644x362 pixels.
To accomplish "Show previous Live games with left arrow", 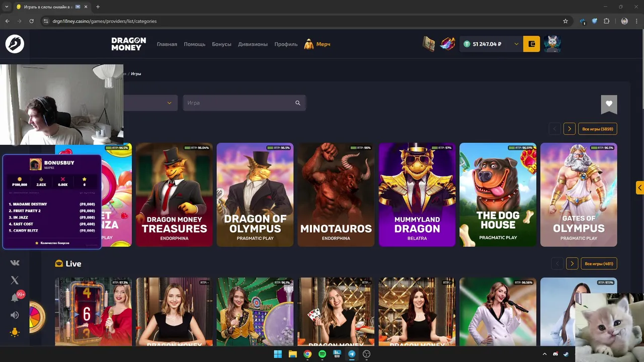I will point(557,263).
